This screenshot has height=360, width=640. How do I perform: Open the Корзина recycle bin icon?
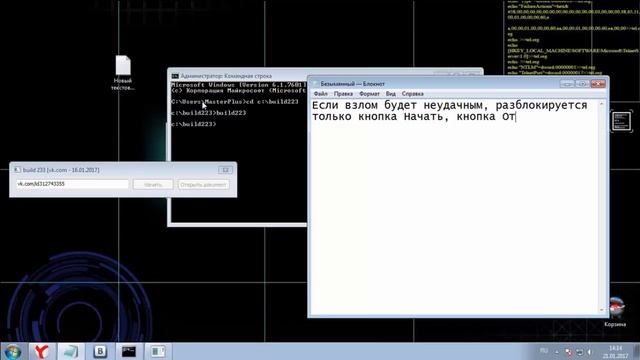coord(616,312)
